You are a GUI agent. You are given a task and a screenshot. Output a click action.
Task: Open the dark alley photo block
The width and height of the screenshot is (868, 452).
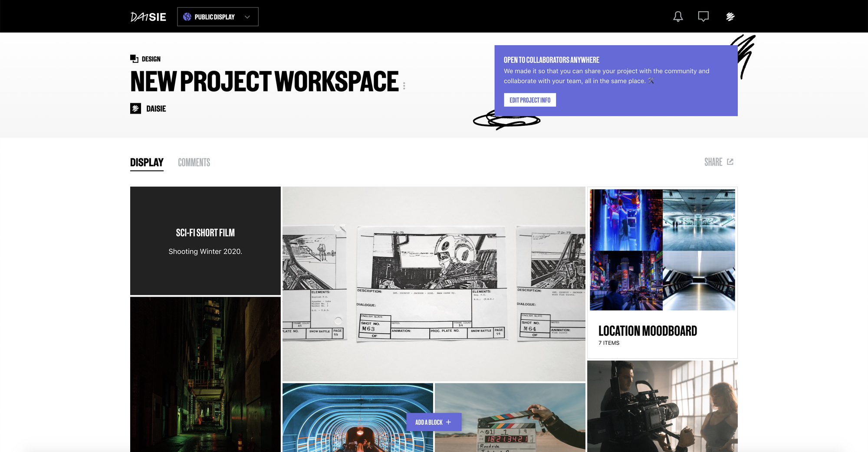click(205, 374)
